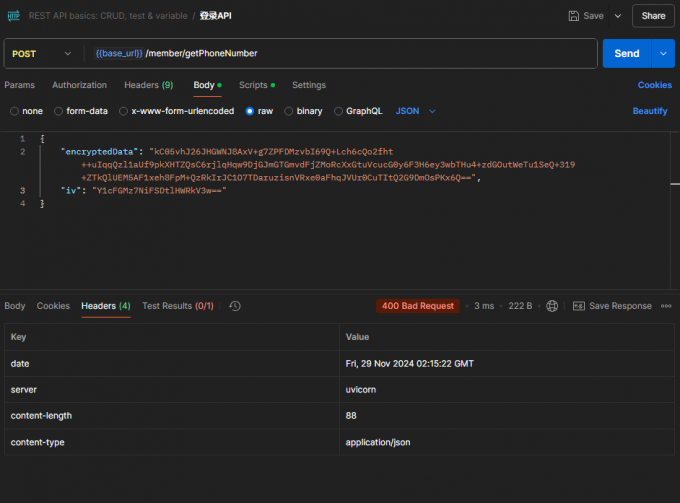Screen dimensions: 680x503
Task: Click the Save floppy disk icon
Action: [573, 16]
